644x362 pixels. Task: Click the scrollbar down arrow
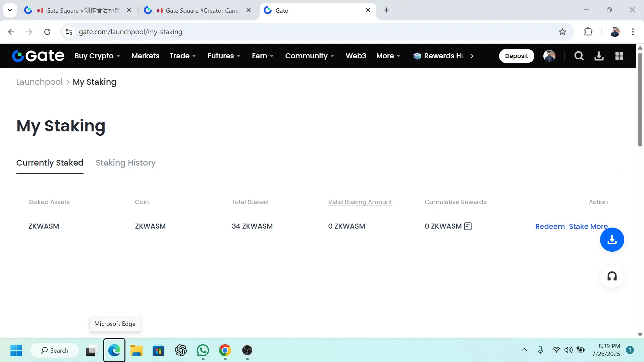click(640, 335)
